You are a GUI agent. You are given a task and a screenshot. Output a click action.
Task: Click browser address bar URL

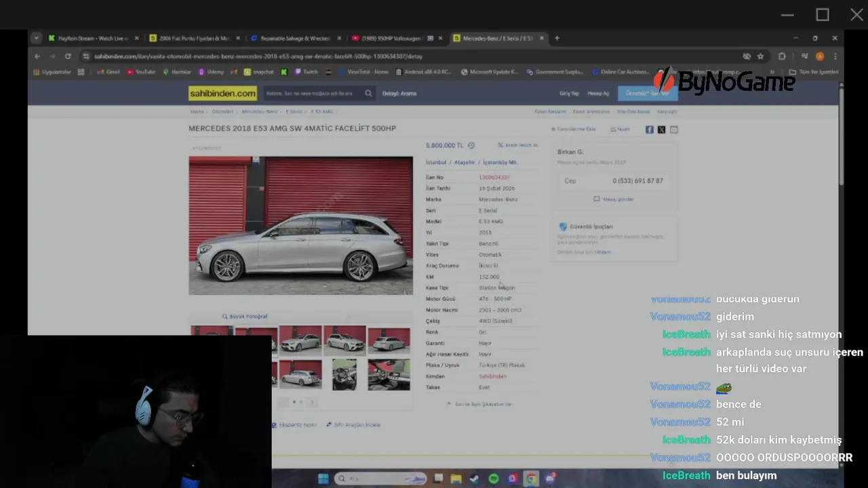(x=258, y=56)
